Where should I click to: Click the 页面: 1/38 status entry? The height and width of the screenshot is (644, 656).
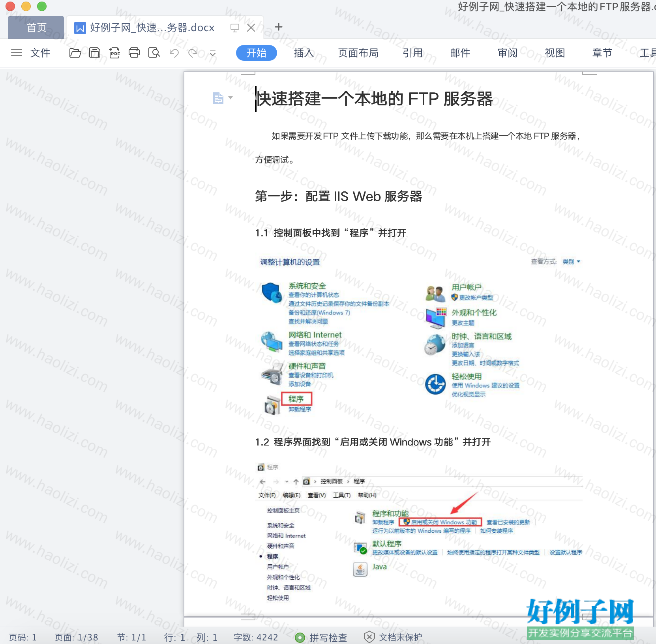point(76,637)
